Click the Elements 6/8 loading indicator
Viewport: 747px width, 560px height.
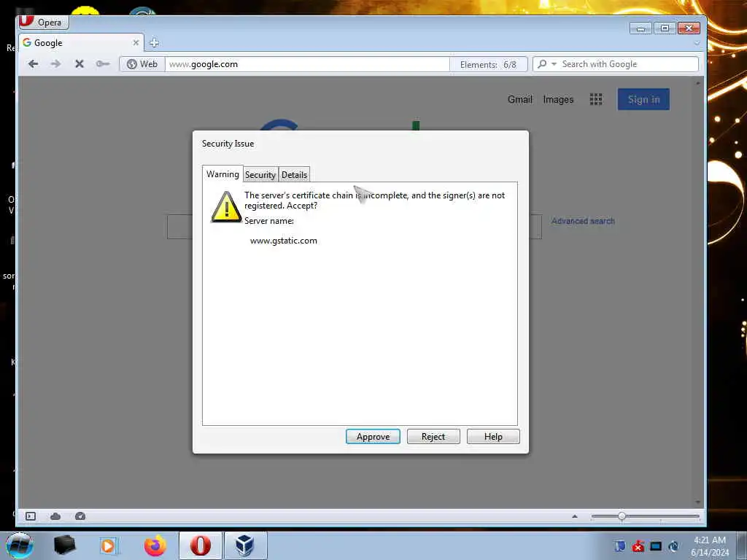(x=488, y=65)
